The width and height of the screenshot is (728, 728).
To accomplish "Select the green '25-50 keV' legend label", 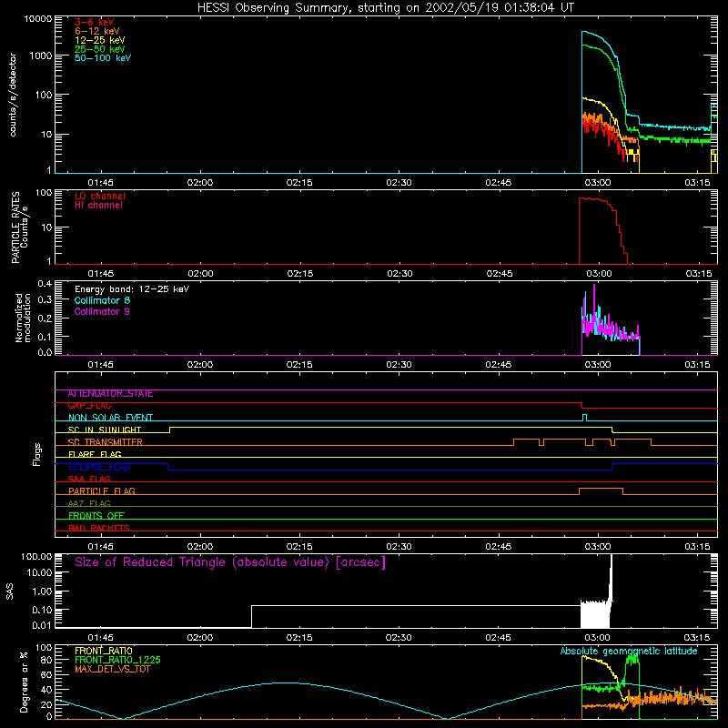I will pos(100,49).
